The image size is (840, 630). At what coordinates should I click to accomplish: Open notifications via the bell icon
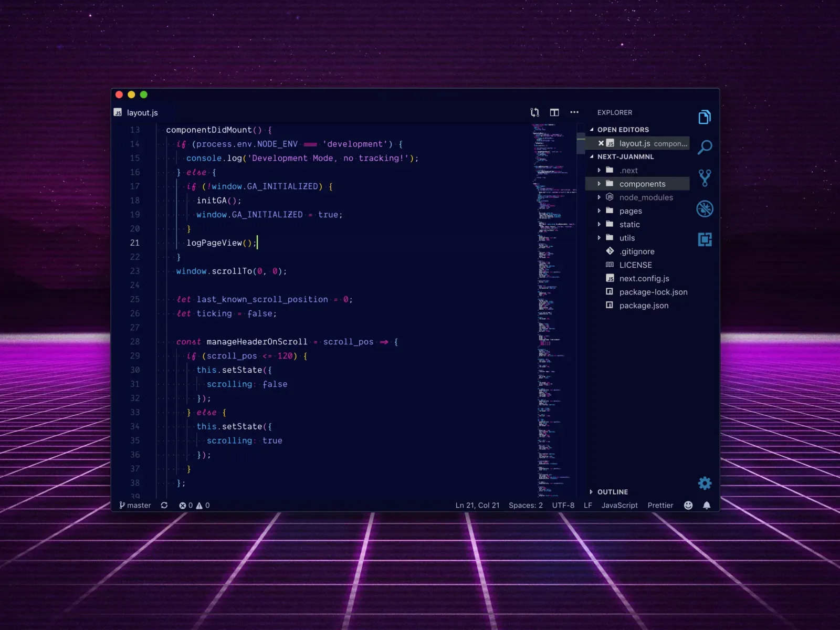(x=706, y=505)
